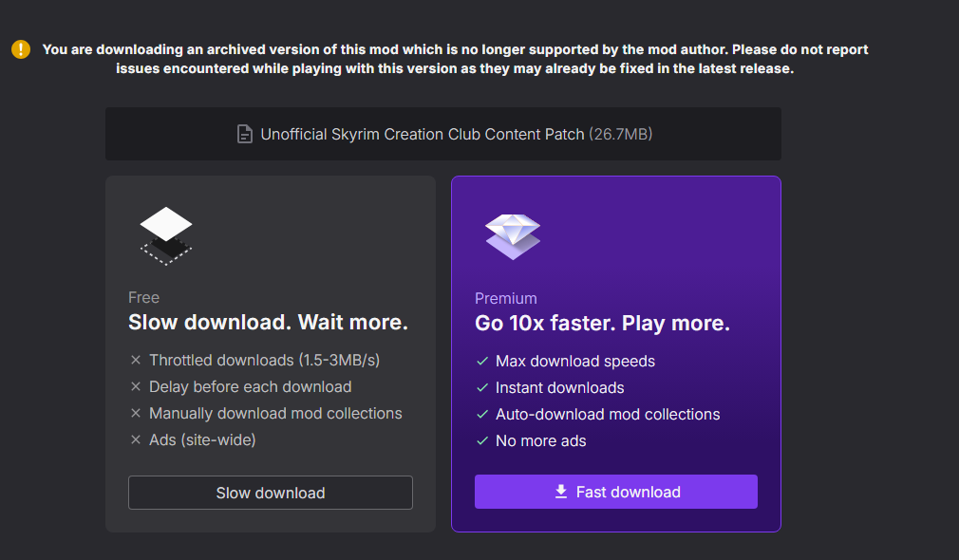Click the 'Delay before each download' text
This screenshot has width=959, height=560.
click(250, 387)
